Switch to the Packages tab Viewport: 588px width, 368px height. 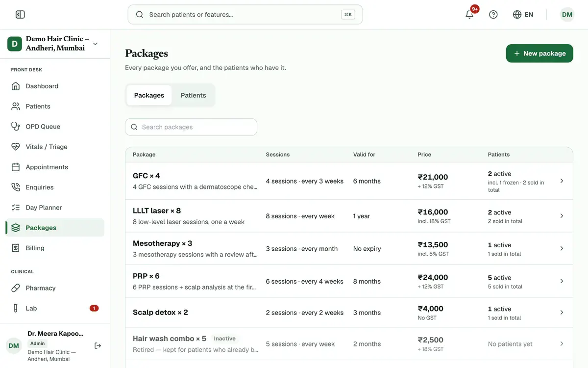[x=149, y=95]
